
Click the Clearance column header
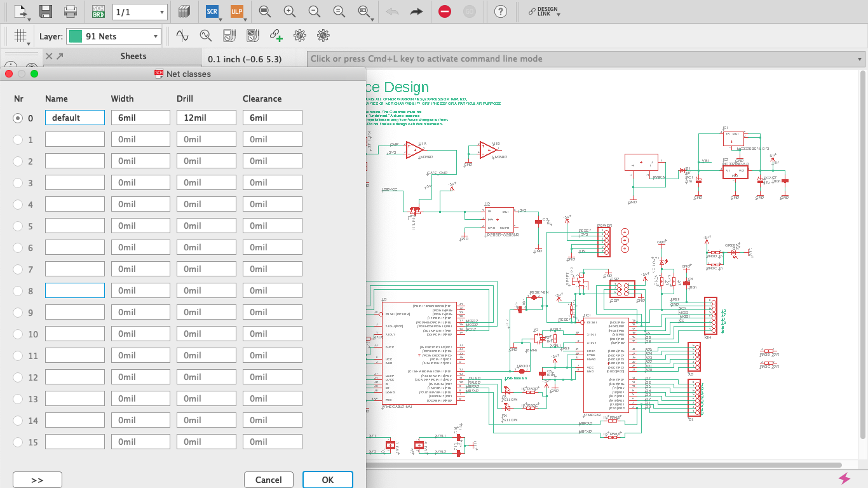click(262, 98)
